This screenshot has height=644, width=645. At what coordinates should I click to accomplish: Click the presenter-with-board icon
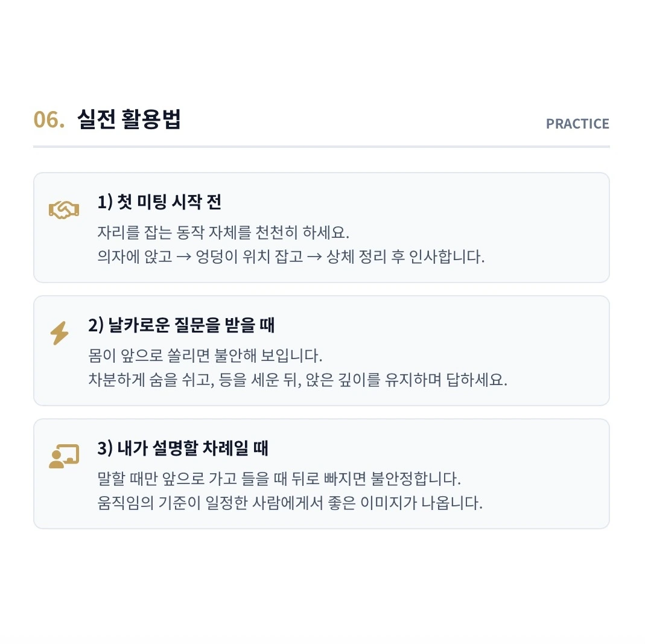click(x=64, y=456)
